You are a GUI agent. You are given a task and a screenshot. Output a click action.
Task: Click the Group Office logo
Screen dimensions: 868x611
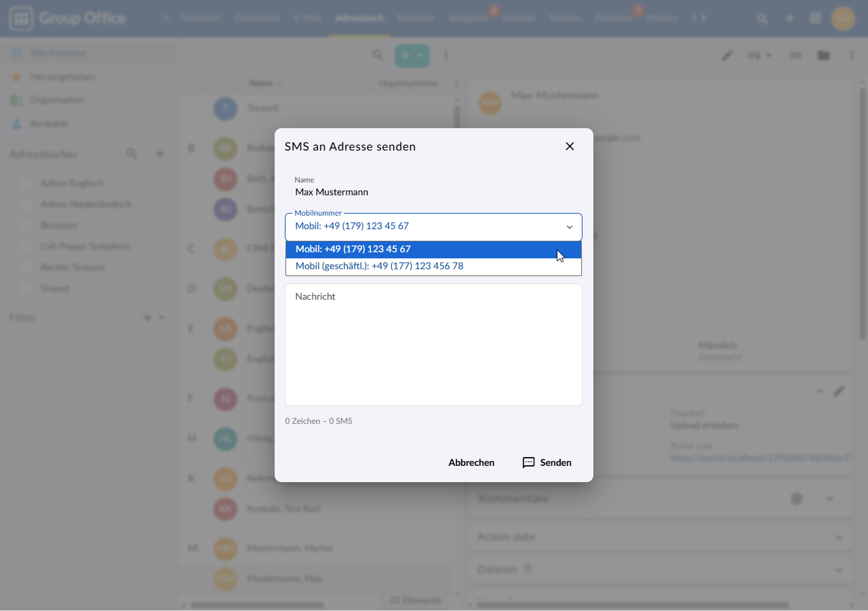point(68,18)
